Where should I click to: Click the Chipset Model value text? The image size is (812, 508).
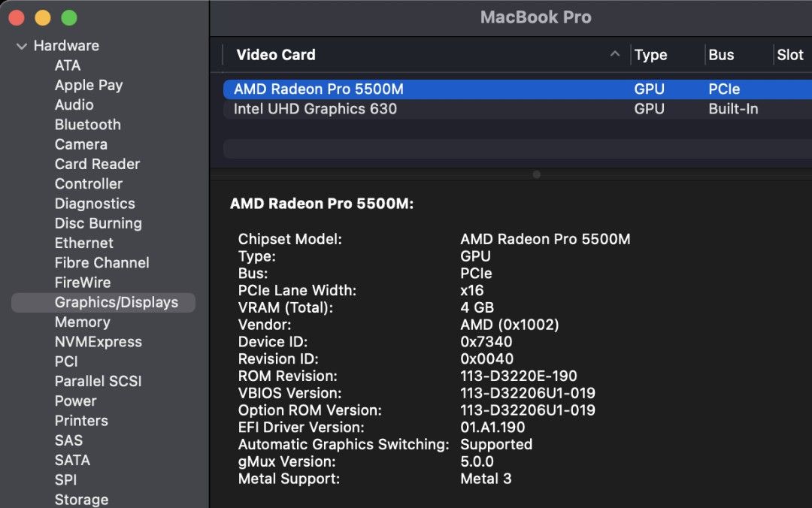coord(545,239)
